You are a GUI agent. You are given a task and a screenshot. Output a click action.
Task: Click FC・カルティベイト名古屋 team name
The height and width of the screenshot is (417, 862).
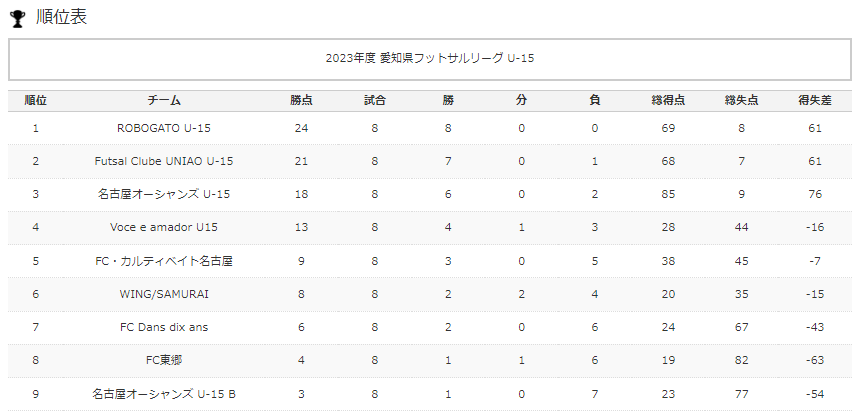tap(164, 261)
